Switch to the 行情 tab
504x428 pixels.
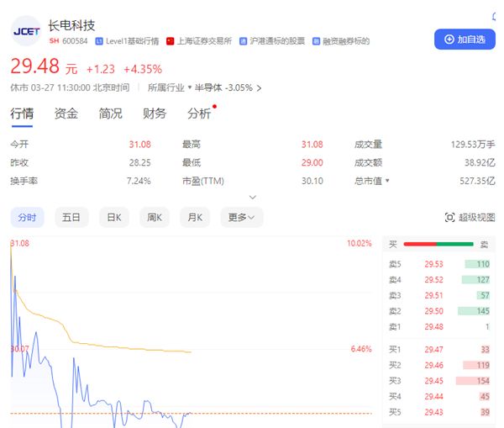(22, 114)
